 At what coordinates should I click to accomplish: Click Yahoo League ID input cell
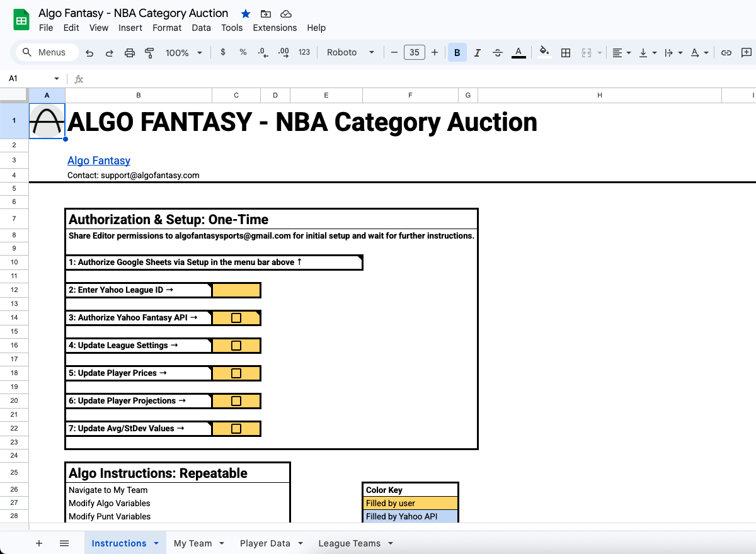pyautogui.click(x=236, y=290)
